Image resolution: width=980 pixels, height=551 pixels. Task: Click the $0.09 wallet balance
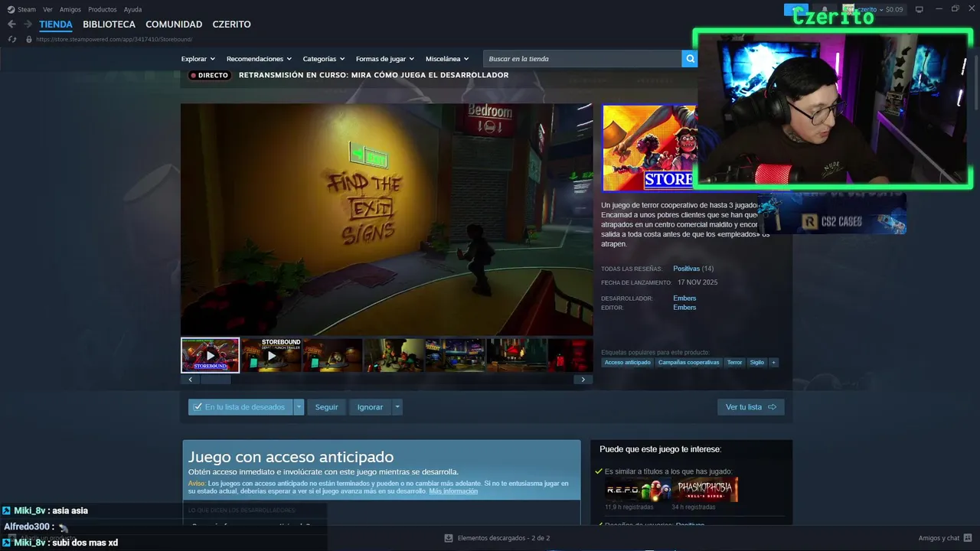[x=894, y=9]
